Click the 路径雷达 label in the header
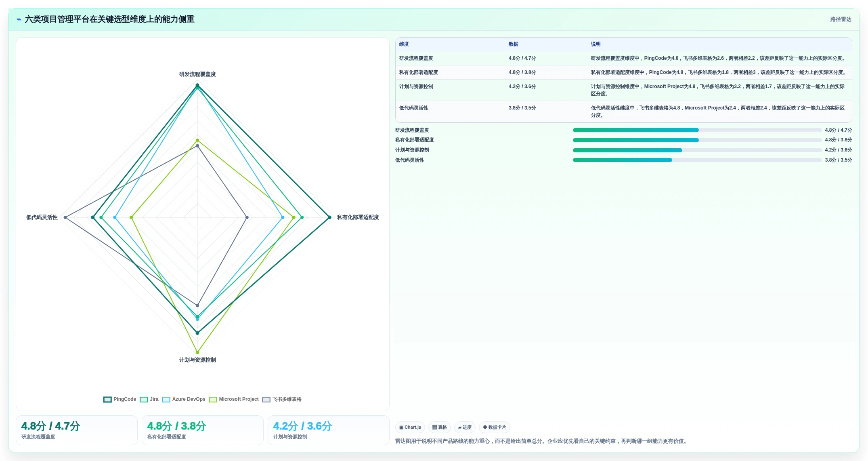The height and width of the screenshot is (461, 868). tap(841, 19)
